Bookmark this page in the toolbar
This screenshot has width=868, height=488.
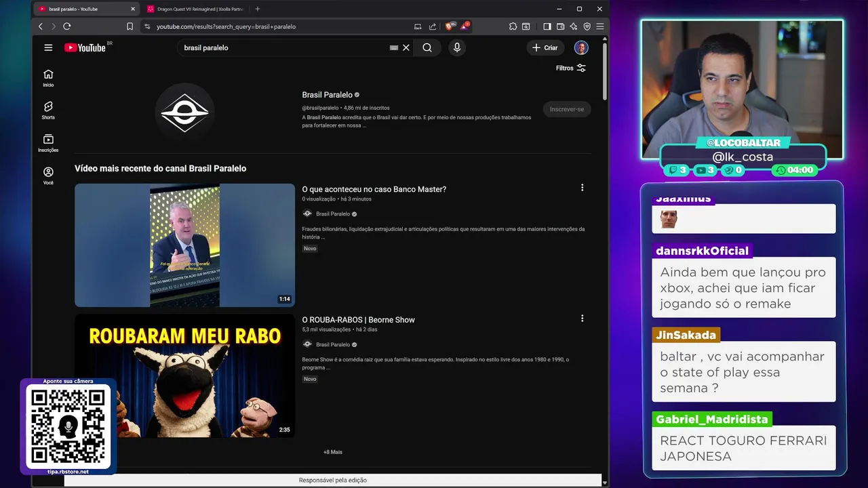[130, 26]
